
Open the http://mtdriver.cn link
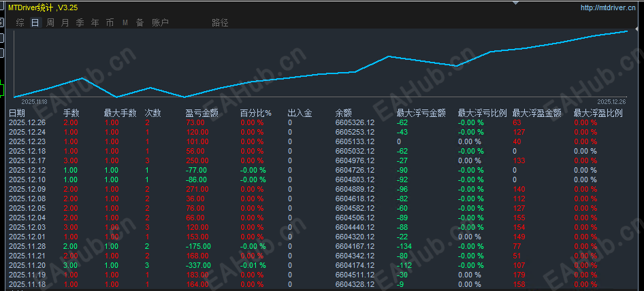point(609,7)
